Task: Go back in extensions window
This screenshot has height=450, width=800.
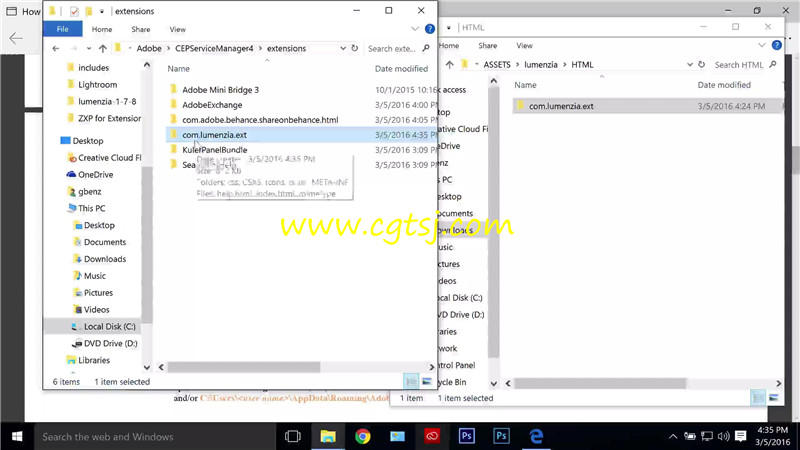Action: [x=56, y=48]
